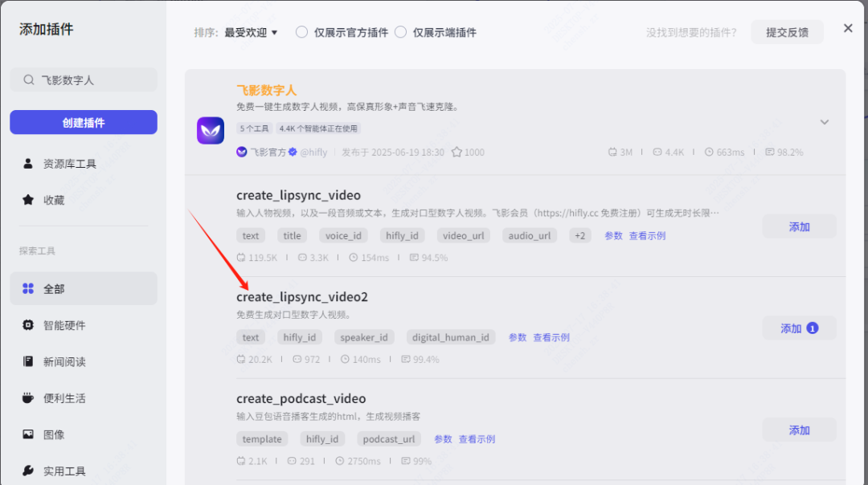This screenshot has height=485, width=868.
Task: Click the 663ms latency clock icon
Action: pos(709,152)
